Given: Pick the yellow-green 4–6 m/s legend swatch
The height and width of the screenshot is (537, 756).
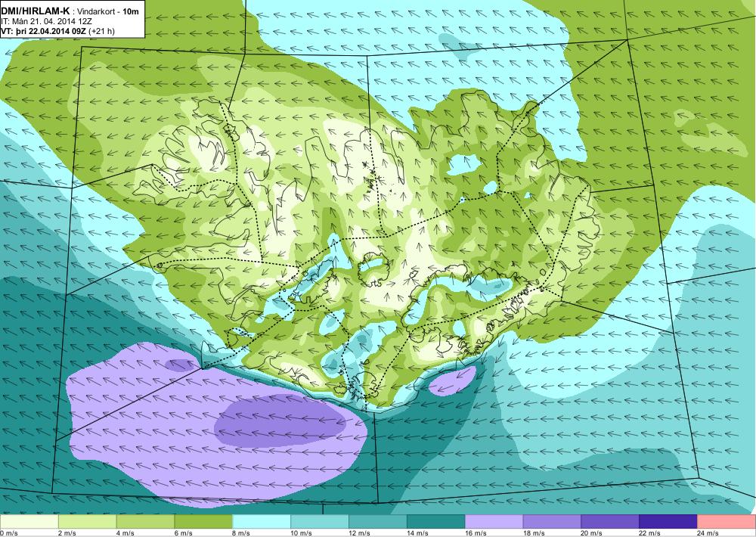Looking at the screenshot, I should 145,522.
